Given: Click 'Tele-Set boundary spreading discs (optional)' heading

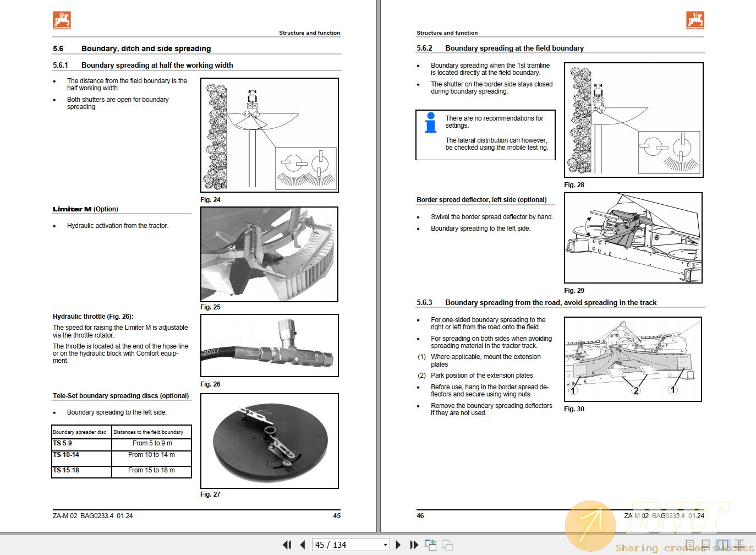Looking at the screenshot, I should pyautogui.click(x=120, y=396).
